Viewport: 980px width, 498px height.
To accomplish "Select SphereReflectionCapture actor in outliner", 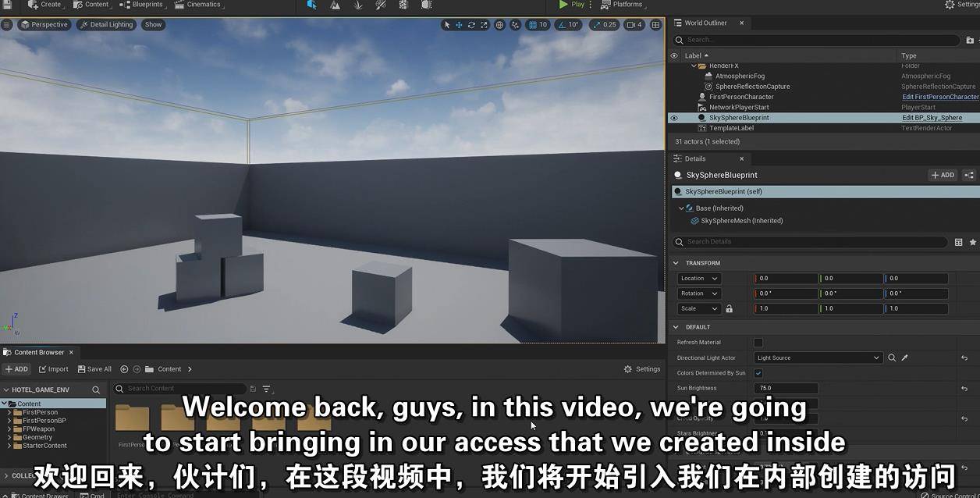I will pyautogui.click(x=752, y=87).
